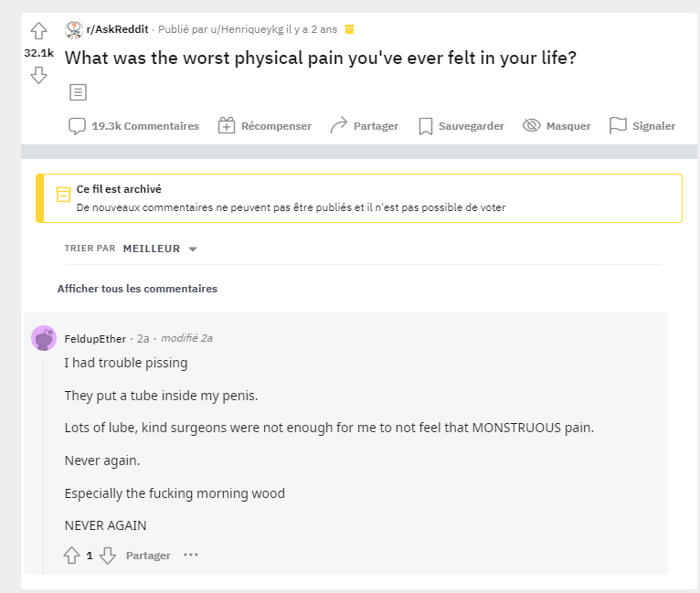Click Signaler to report the post
The image size is (700, 593).
click(x=642, y=126)
